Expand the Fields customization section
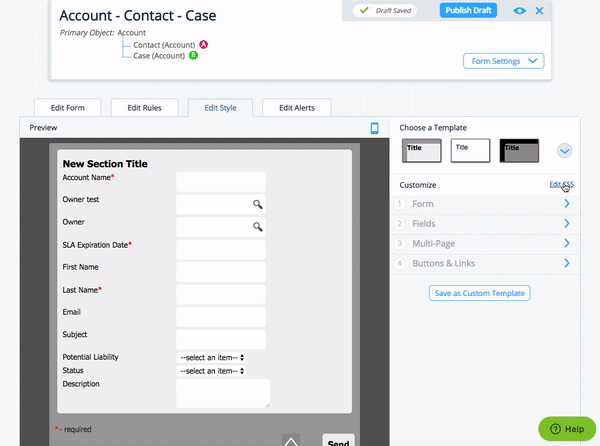The width and height of the screenshot is (600, 446). pyautogui.click(x=484, y=223)
